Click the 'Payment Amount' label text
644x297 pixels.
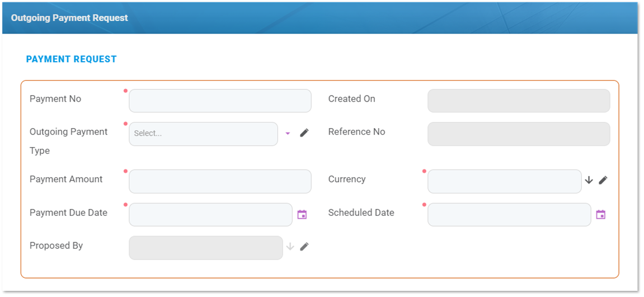pos(66,179)
